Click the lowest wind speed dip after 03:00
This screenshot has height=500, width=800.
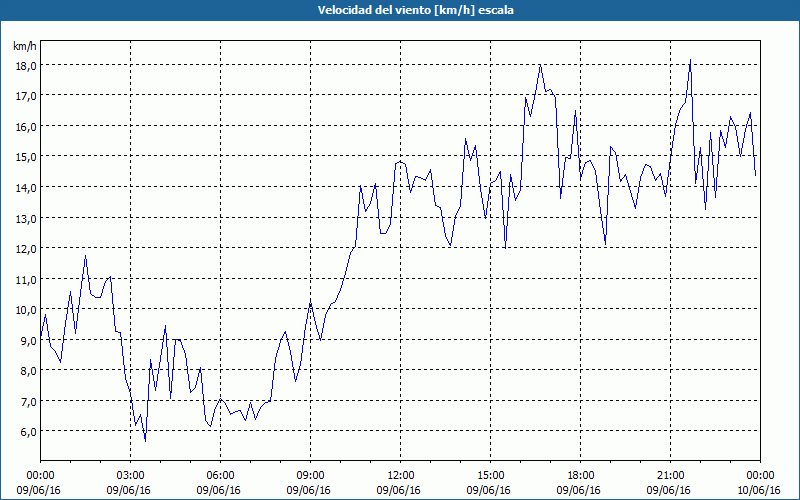145,441
